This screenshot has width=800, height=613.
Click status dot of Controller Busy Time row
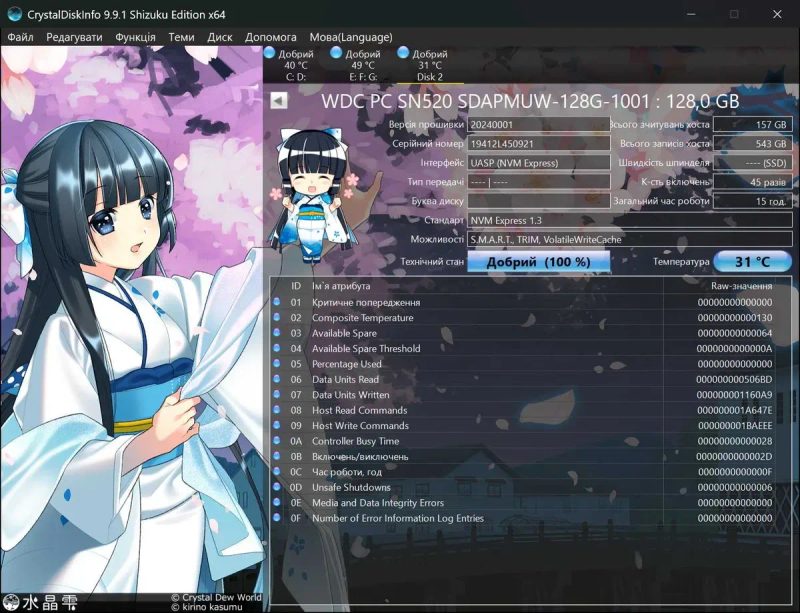277,440
